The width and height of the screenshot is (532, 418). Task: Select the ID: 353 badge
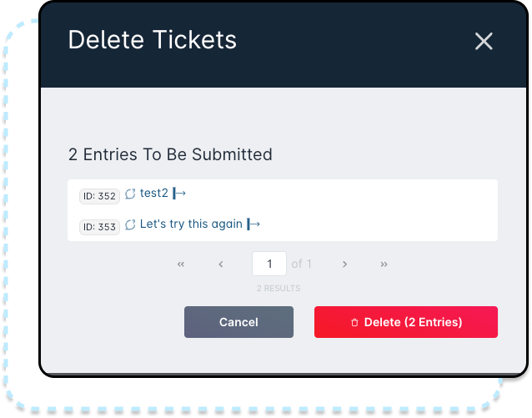click(x=99, y=227)
